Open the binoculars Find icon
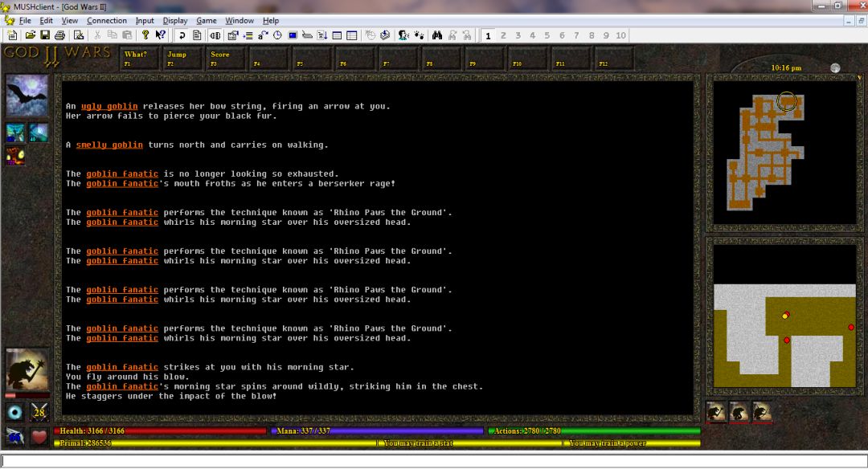The image size is (868, 469). [436, 35]
